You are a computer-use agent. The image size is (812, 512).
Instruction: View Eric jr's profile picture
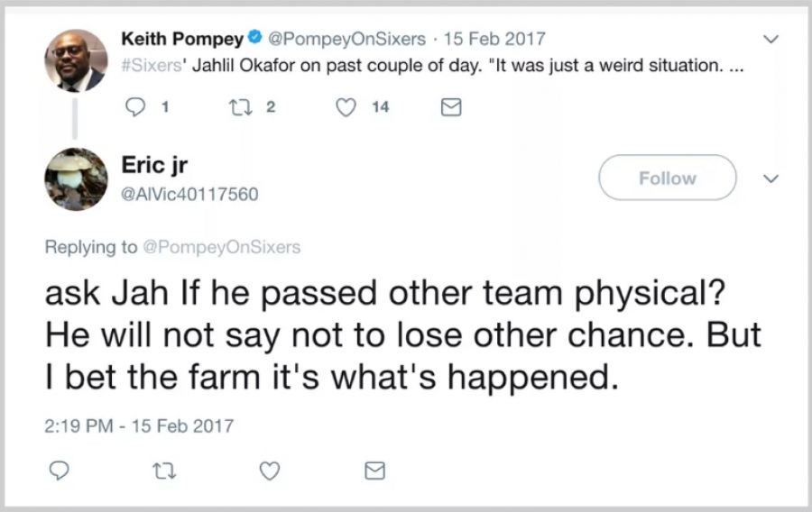point(75,178)
